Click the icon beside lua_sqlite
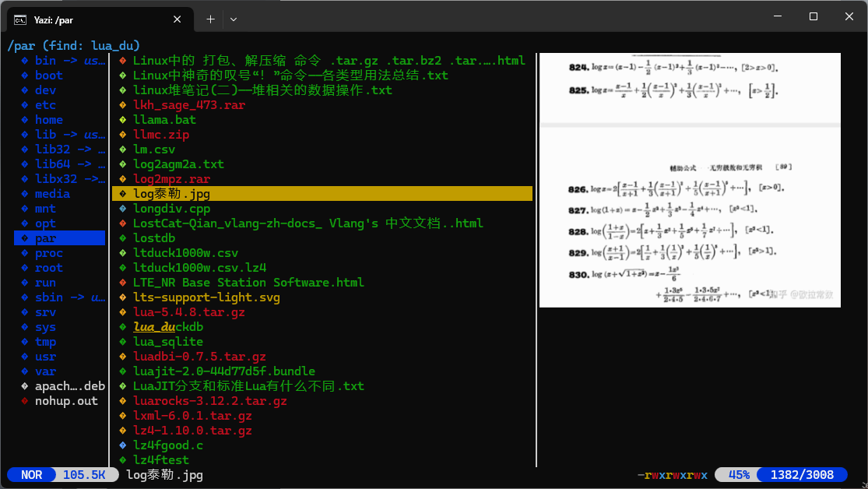Viewport: 868px width, 489px height. 123,342
